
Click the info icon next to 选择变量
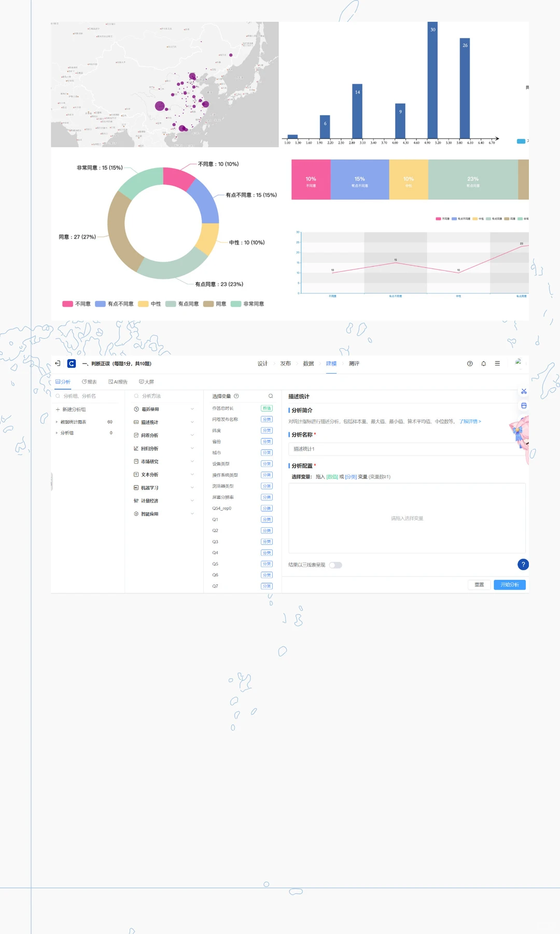(x=236, y=396)
